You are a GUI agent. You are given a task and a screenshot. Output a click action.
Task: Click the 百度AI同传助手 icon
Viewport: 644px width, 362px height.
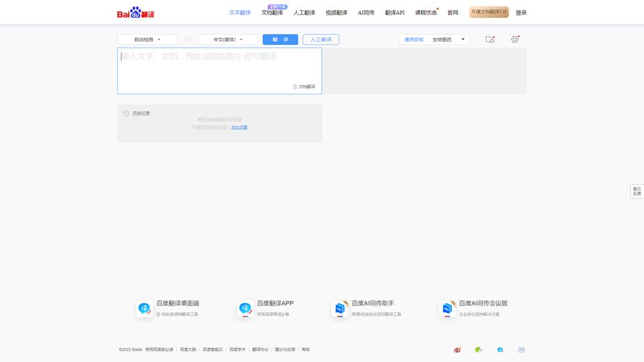(340, 308)
